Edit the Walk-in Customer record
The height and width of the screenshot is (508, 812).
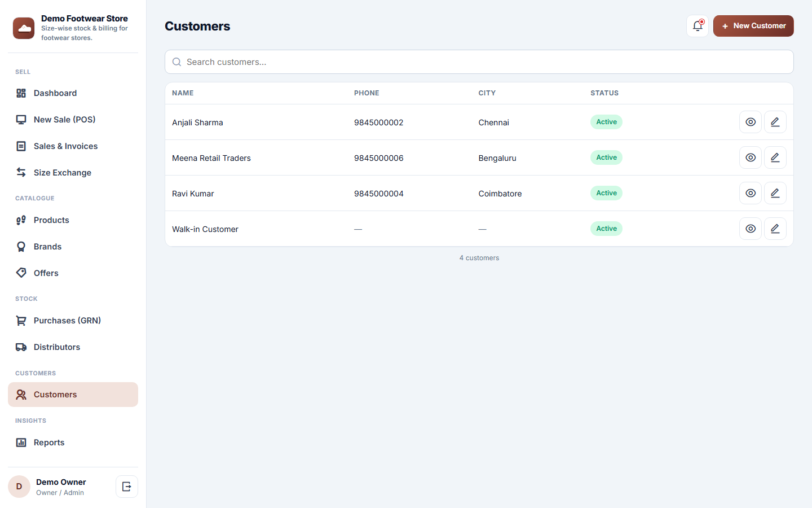coord(775,229)
